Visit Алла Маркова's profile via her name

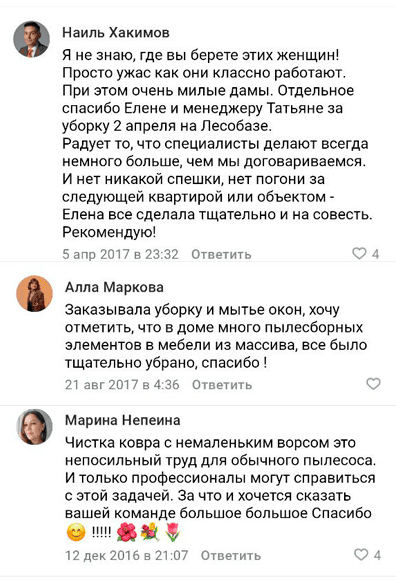coord(114,287)
